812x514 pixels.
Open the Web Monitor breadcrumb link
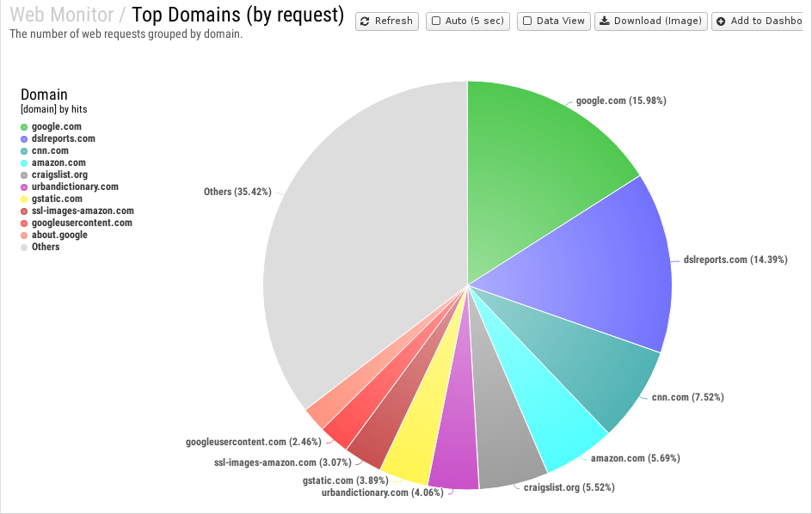coord(62,15)
